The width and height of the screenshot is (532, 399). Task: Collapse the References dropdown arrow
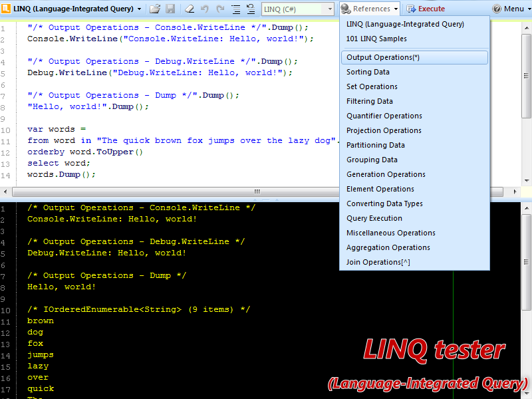396,9
